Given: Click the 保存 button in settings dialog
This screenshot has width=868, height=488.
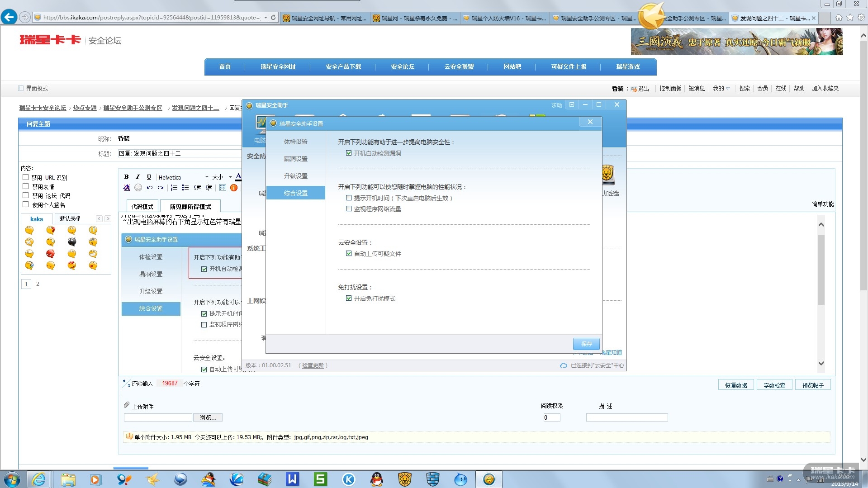Looking at the screenshot, I should (x=586, y=344).
